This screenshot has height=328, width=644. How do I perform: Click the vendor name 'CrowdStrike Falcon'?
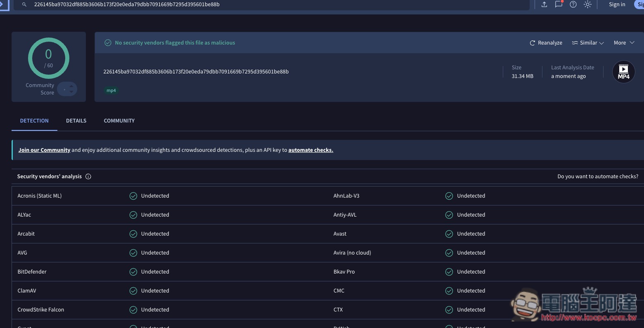click(41, 310)
